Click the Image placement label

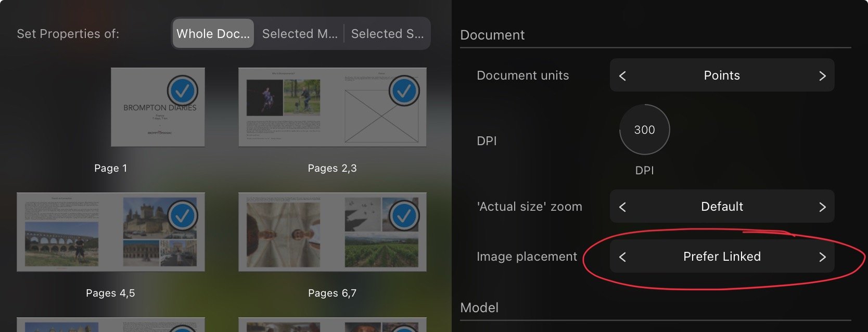(x=527, y=257)
